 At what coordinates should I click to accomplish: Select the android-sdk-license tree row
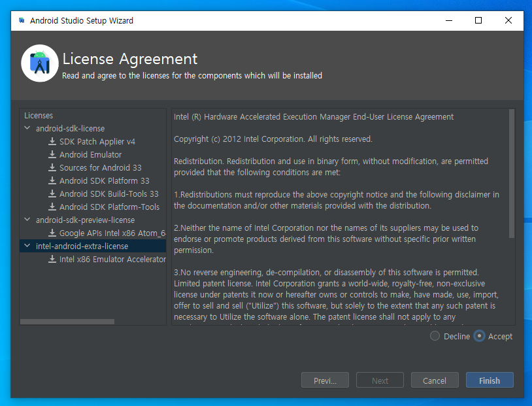tap(93, 128)
